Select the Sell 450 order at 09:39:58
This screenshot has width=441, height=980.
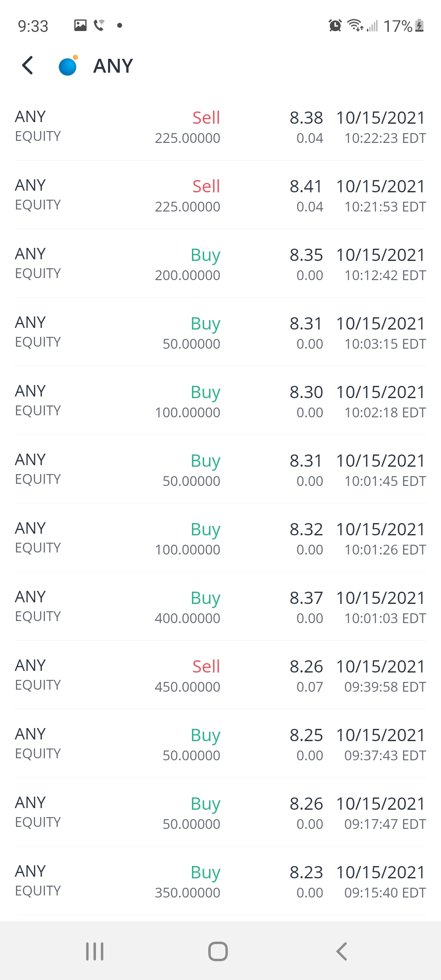(x=220, y=676)
